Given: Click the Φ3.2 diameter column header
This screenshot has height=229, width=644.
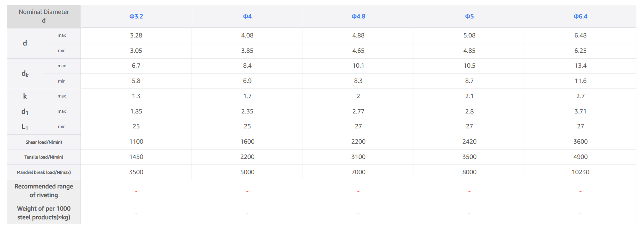Looking at the screenshot, I should (x=136, y=16).
